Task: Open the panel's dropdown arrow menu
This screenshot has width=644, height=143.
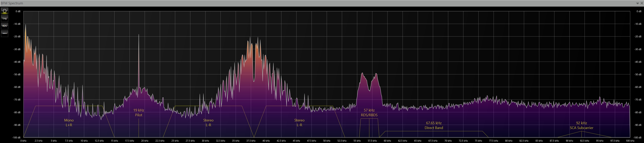Action: click(637, 3)
